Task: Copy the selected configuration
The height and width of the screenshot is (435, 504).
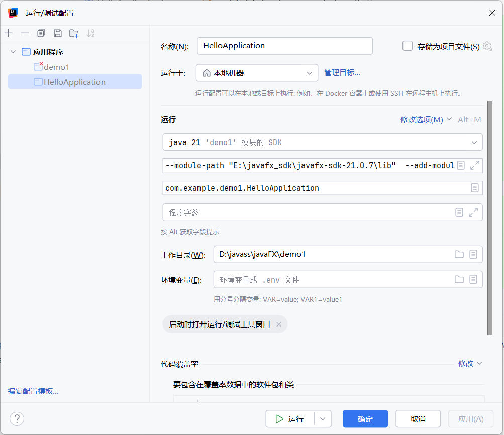Action: 41,33
